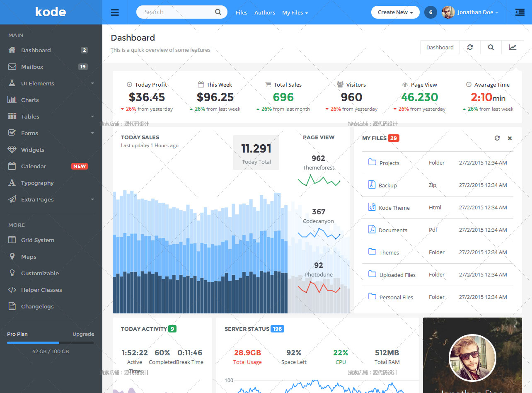Open the My Files dropdown in top bar
Image resolution: width=532 pixels, height=393 pixels.
(295, 13)
